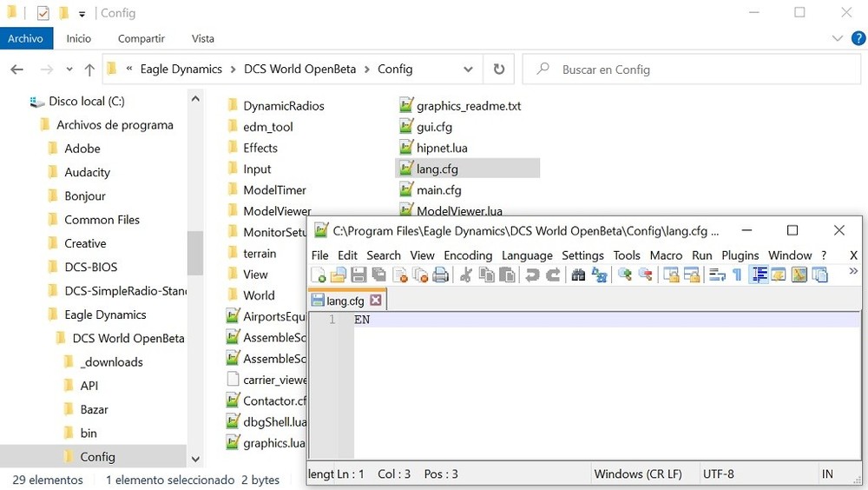
Task: Click the Archivo tab in Explorer
Action: [26, 38]
